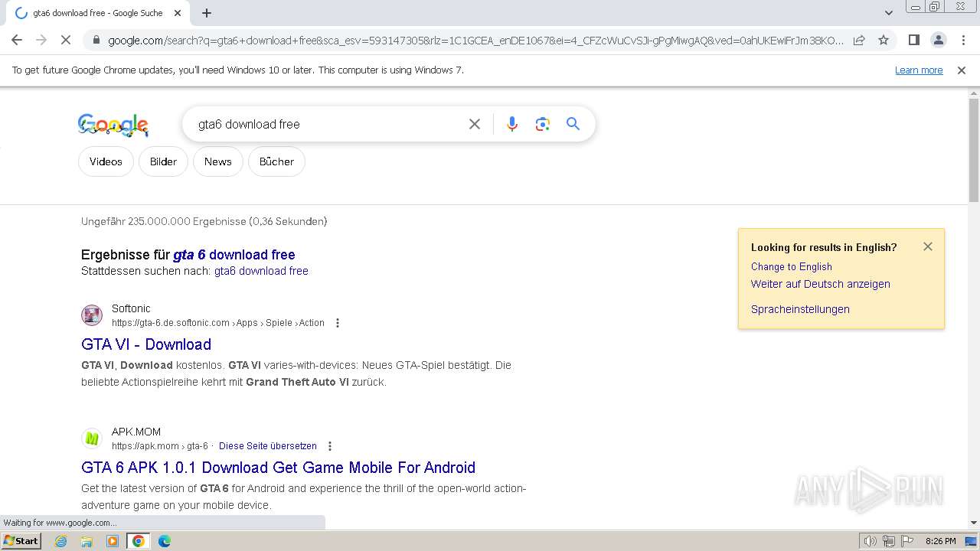Viewport: 980px width, 551px height.
Task: View site information lock icon
Action: [x=95, y=40]
